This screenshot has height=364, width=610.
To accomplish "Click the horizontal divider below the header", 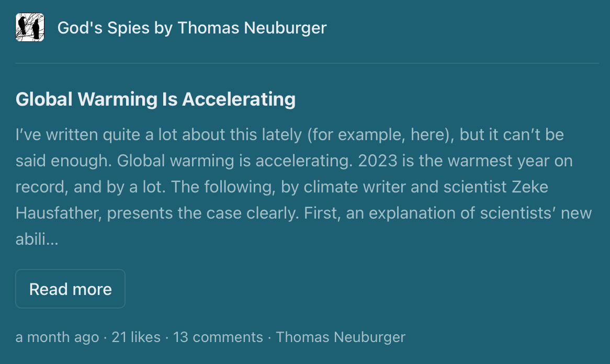I will pyautogui.click(x=307, y=63).
